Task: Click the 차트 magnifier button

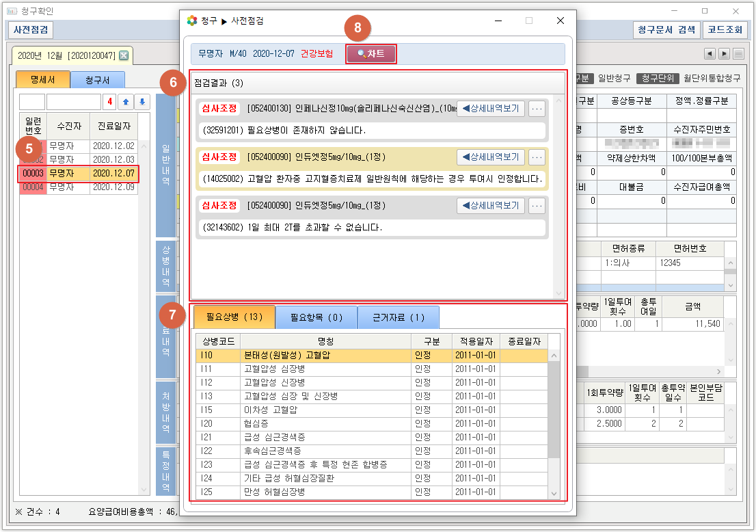Action: (x=371, y=54)
